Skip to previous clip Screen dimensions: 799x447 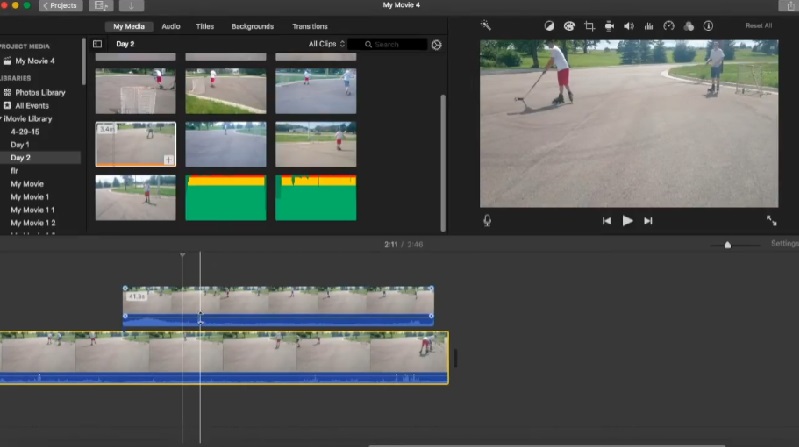(x=606, y=221)
